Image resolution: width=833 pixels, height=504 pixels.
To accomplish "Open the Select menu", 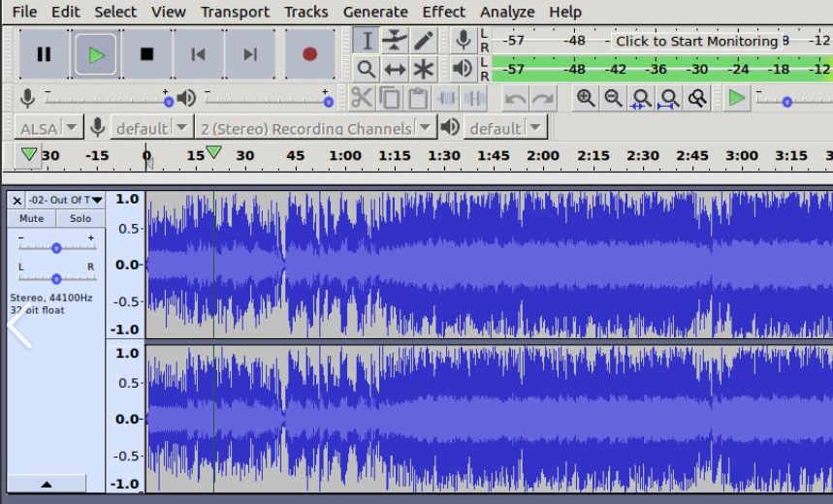I will pos(115,12).
